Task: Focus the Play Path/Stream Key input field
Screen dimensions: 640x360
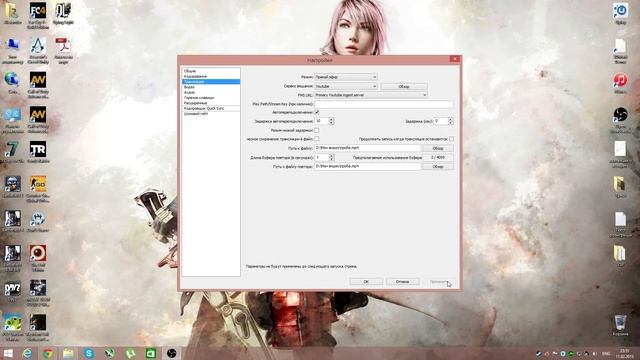Action: pyautogui.click(x=384, y=104)
